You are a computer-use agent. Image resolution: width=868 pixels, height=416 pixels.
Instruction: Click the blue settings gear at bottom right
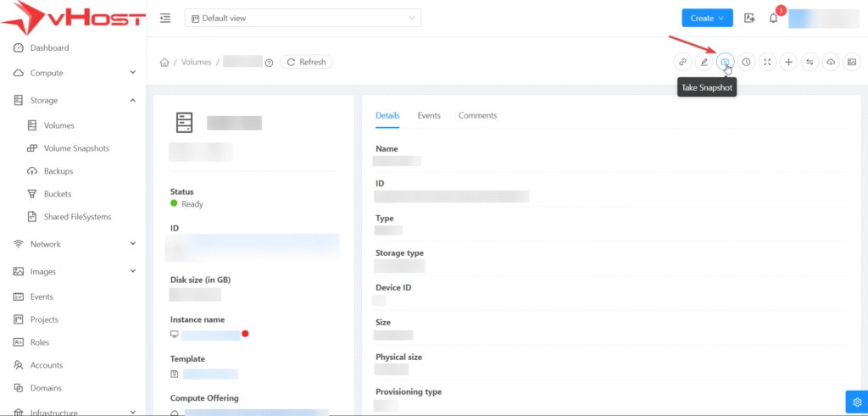tap(854, 402)
